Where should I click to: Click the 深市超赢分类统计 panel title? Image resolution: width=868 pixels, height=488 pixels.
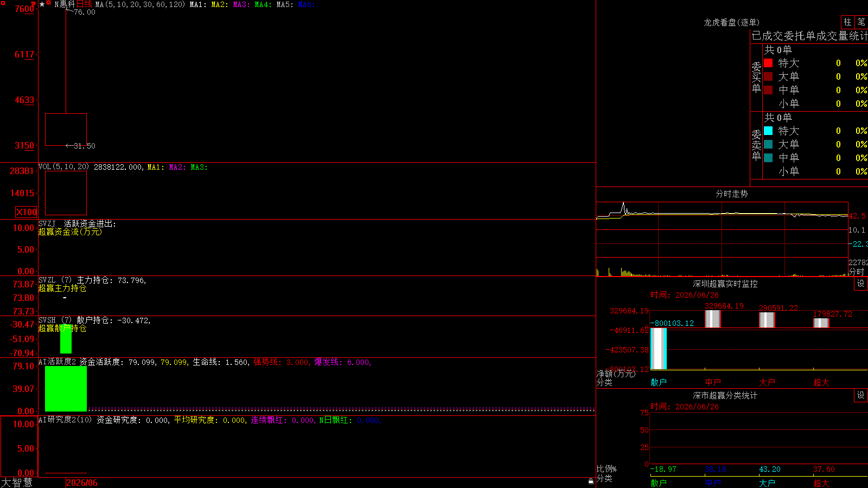(x=725, y=395)
